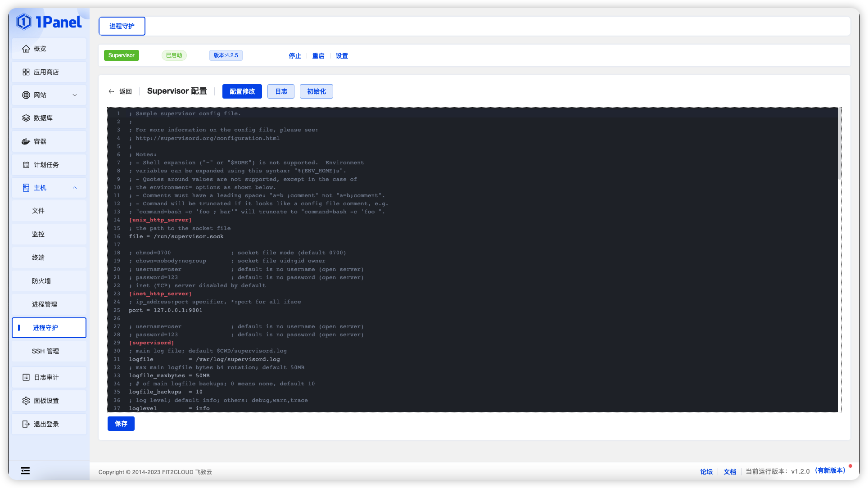Click the 初始化 reset toggle button
868x488 pixels.
[x=316, y=91]
